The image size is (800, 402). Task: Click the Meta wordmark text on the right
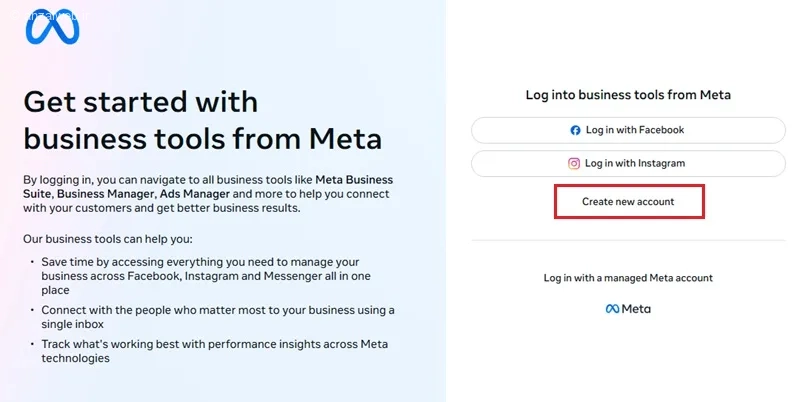point(636,309)
